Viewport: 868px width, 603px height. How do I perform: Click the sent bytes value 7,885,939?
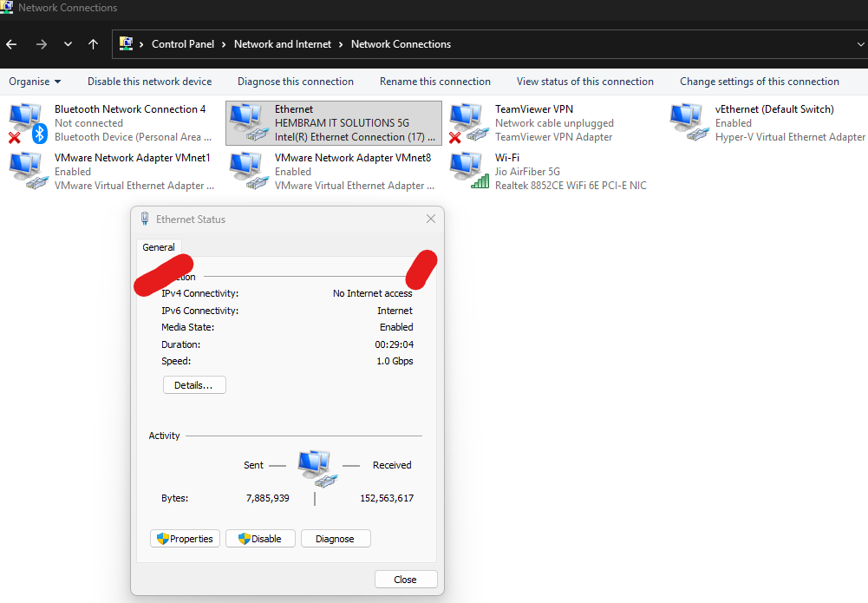click(267, 498)
